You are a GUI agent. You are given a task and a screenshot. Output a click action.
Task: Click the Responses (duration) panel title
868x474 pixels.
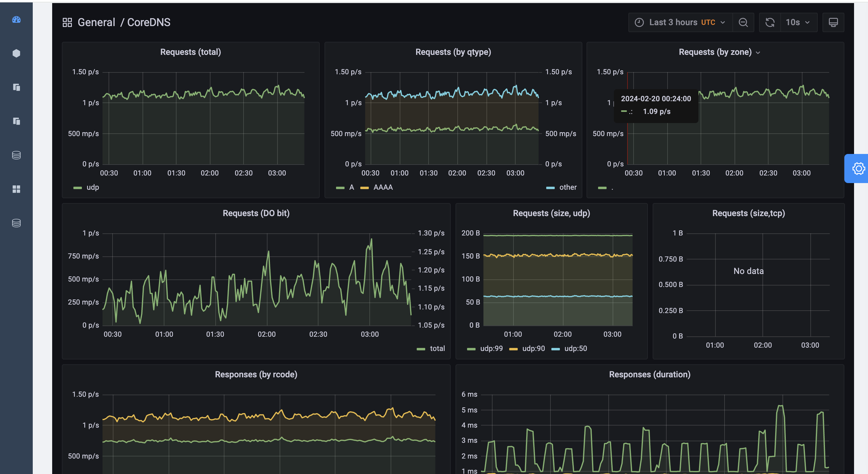tap(649, 374)
